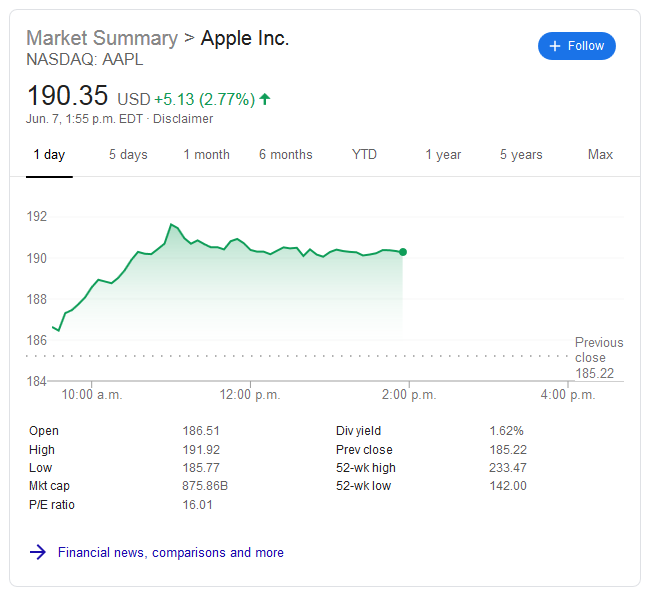Click the green dot at chart line end
The width and height of the screenshot is (648, 593).
(402, 252)
